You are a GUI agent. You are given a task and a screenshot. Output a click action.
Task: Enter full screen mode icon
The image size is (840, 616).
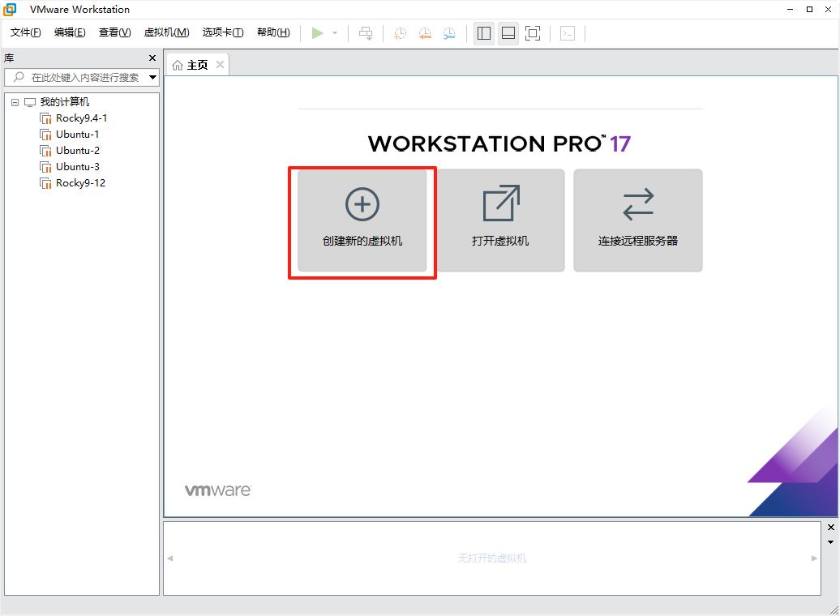[x=533, y=33]
